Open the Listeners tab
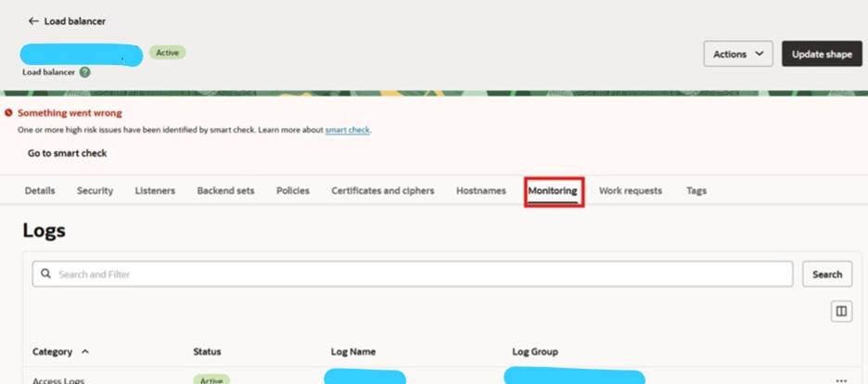This screenshot has width=868, height=384. click(x=155, y=191)
